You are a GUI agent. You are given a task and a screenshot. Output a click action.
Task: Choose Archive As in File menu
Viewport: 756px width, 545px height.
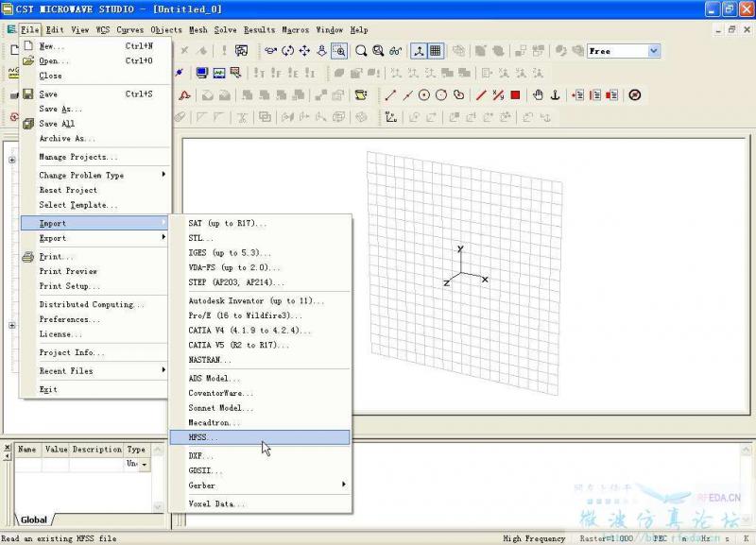95,138
